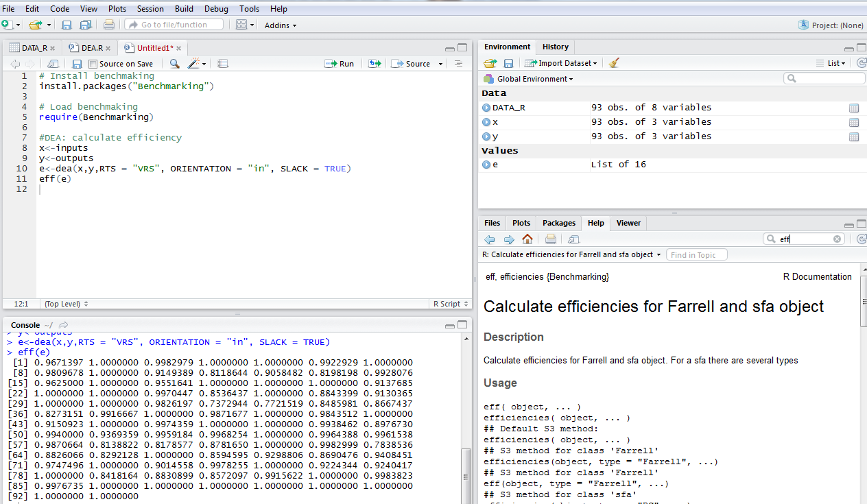Image resolution: width=867 pixels, height=504 pixels.
Task: Save current document from main toolbar
Action: 67,25
